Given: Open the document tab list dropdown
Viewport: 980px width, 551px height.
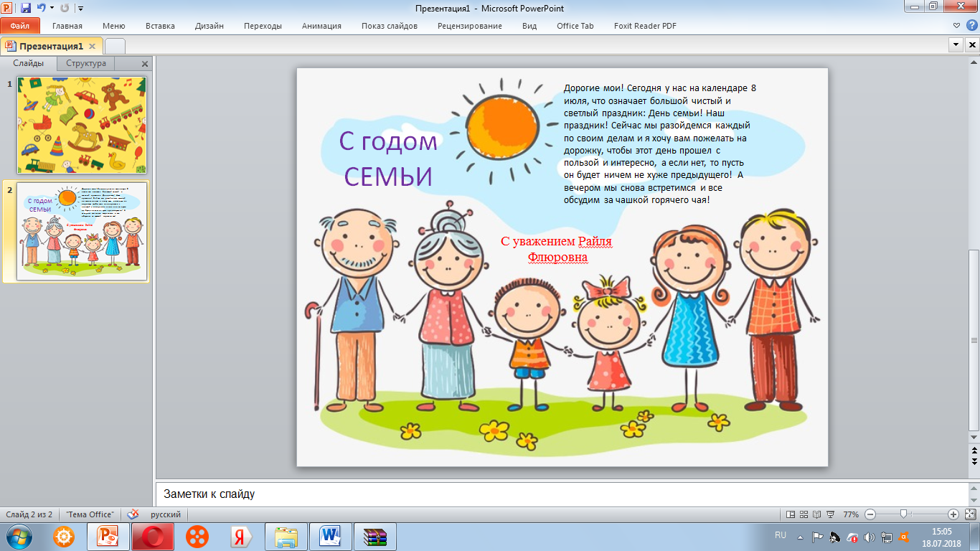Looking at the screenshot, I should pyautogui.click(x=956, y=45).
